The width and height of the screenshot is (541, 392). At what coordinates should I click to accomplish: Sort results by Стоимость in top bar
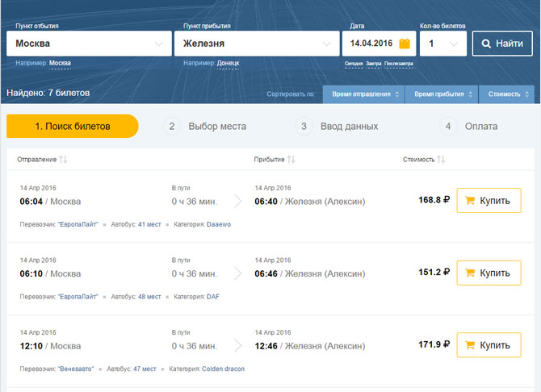tap(505, 94)
